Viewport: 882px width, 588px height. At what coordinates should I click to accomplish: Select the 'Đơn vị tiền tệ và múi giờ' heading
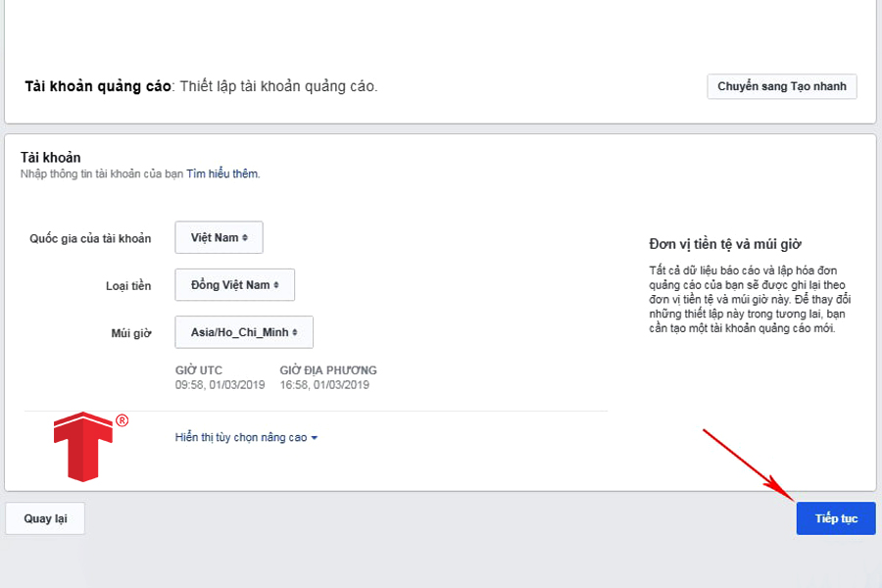725,244
